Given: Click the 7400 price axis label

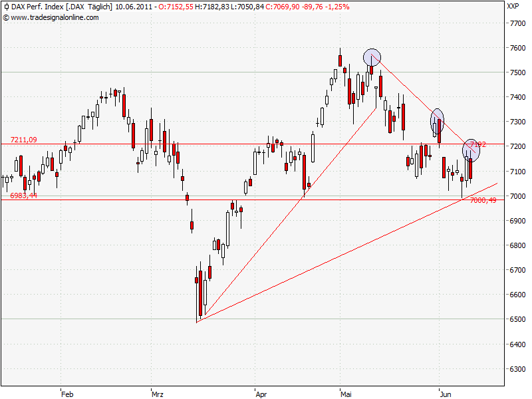Looking at the screenshot, I should [518, 97].
